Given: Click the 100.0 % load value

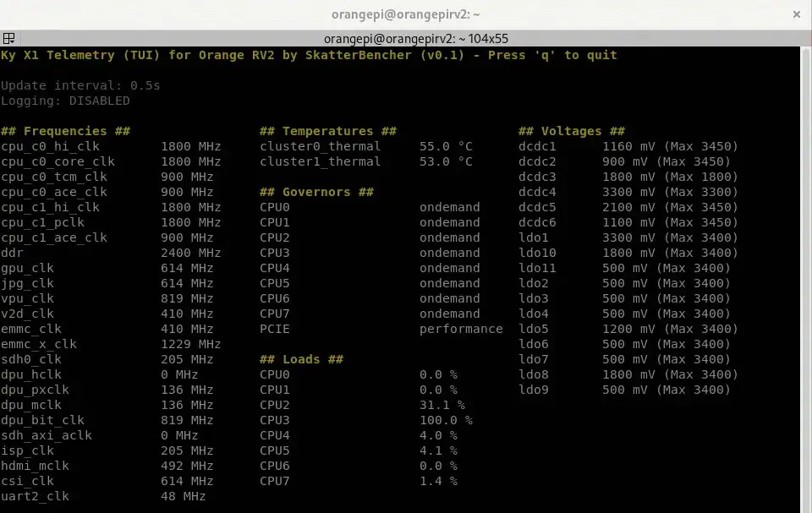Looking at the screenshot, I should pyautogui.click(x=446, y=420).
